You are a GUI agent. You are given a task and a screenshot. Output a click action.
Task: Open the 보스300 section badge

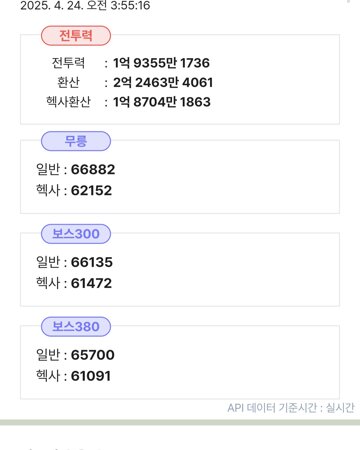[x=76, y=234]
